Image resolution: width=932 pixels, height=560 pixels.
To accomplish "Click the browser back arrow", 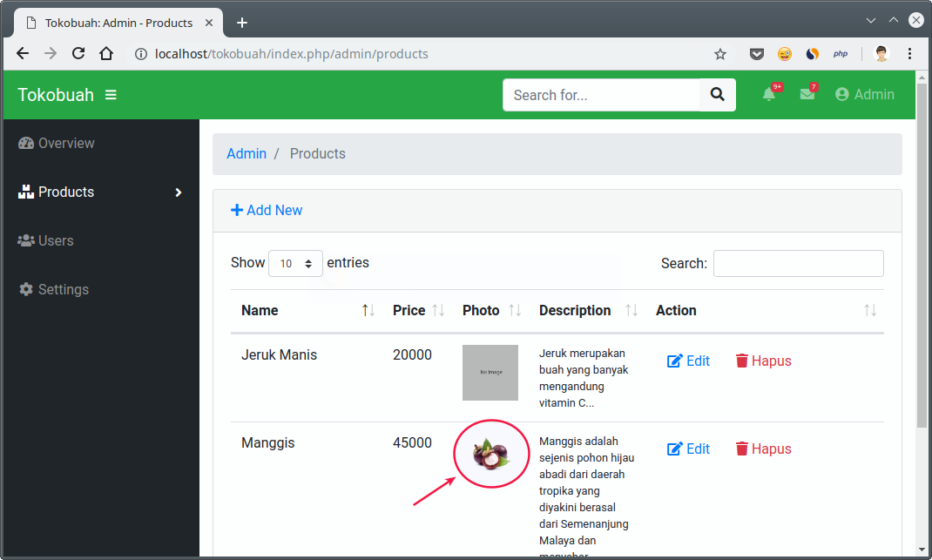I will tap(23, 53).
